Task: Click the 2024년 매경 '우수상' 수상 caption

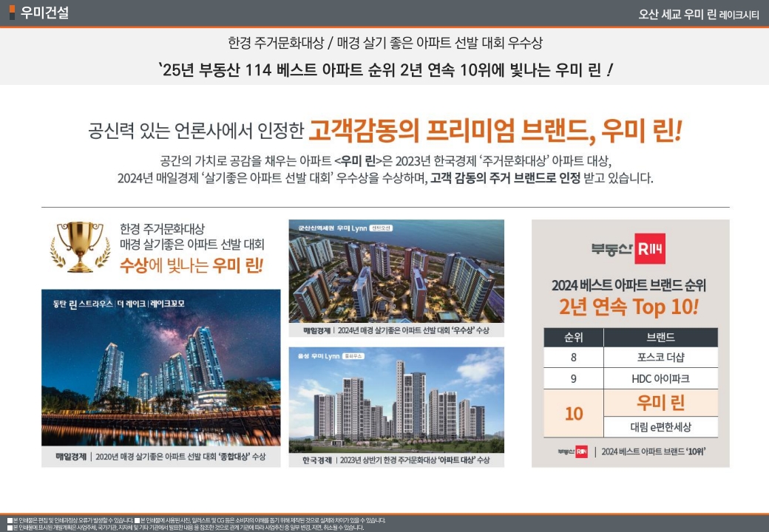Action: point(396,330)
